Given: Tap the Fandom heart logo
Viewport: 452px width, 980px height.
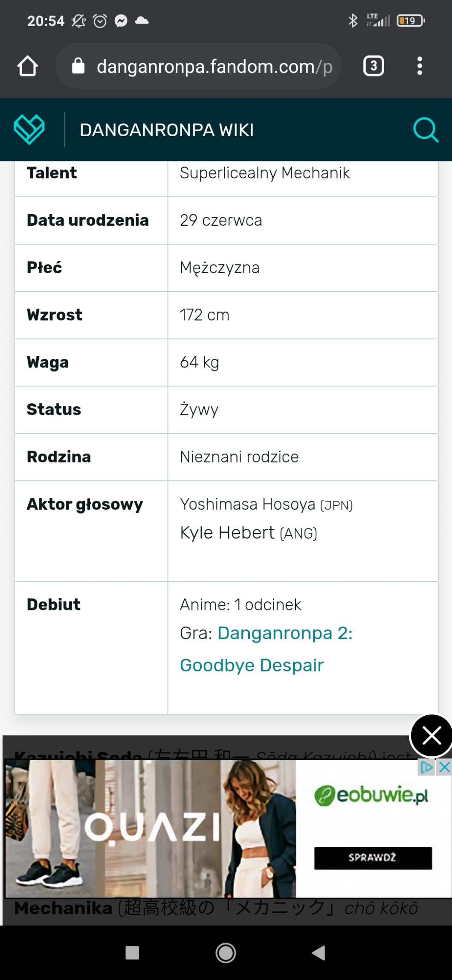Looking at the screenshot, I should point(29,129).
